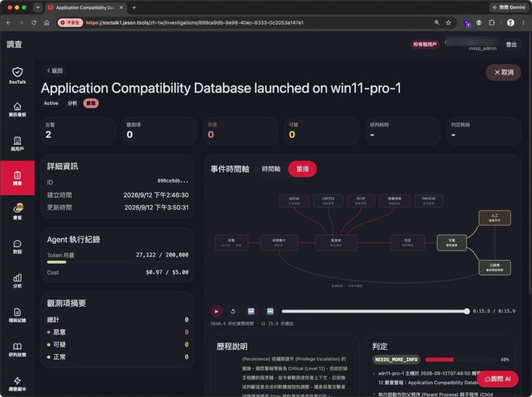
Task: Select the THEHIVE node in diagram
Action: [429, 201]
